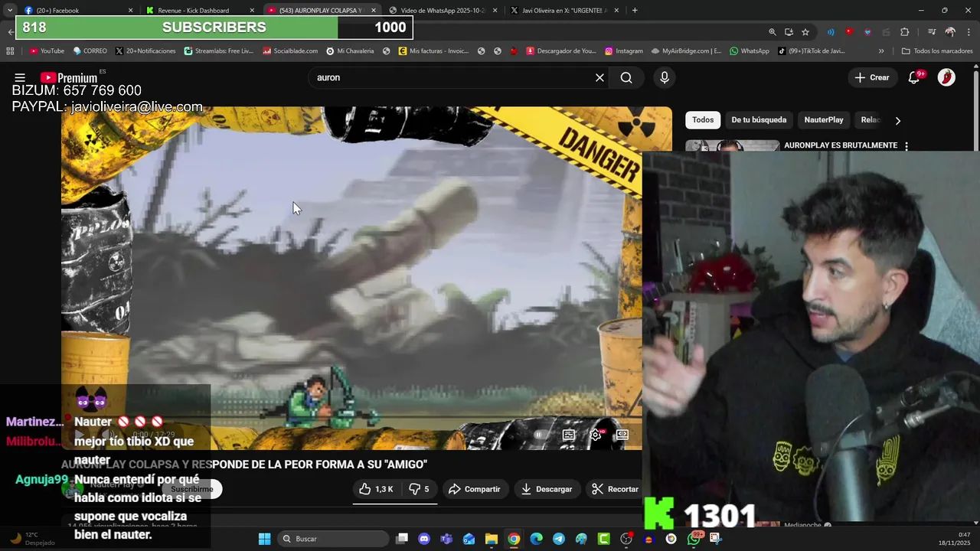
Task: Close the AURONPLAY COLAPSA browser tab
Action: 374,11
